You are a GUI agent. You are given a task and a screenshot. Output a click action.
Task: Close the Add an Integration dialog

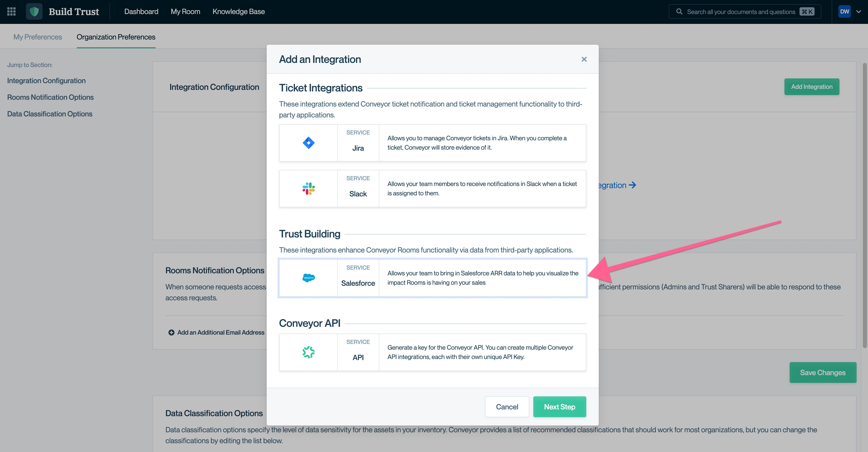584,59
